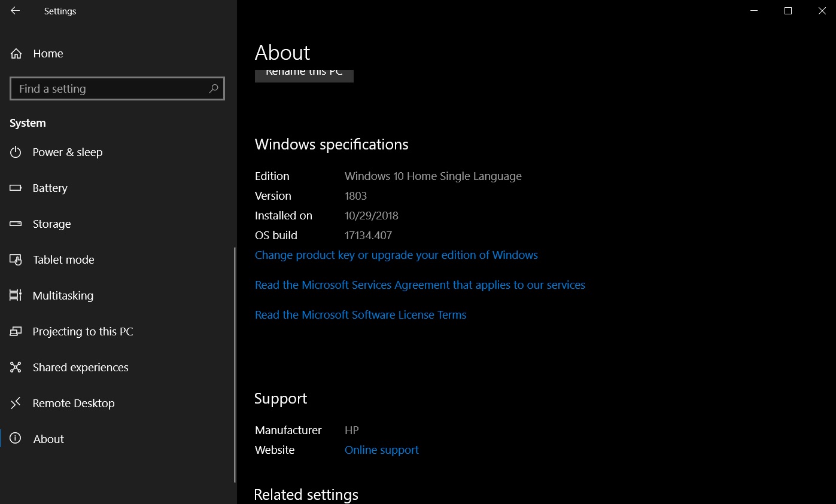836x504 pixels.
Task: Click the back arrow in Settings header
Action: pyautogui.click(x=15, y=11)
